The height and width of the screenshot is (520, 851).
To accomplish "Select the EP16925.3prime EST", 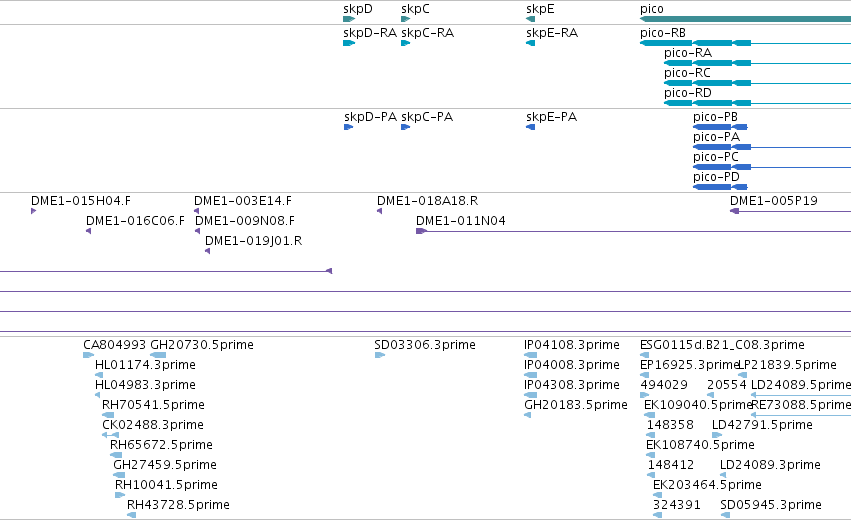I will tap(644, 375).
